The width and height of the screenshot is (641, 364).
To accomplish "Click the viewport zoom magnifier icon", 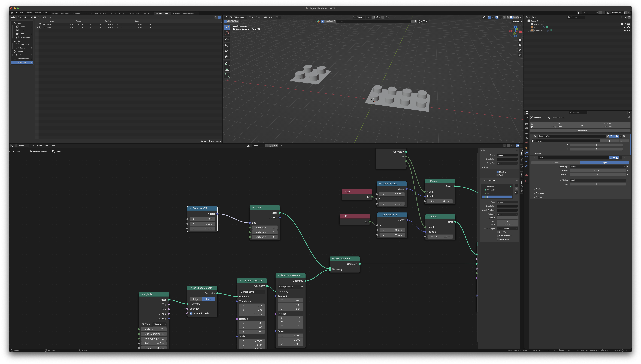I will (x=520, y=40).
